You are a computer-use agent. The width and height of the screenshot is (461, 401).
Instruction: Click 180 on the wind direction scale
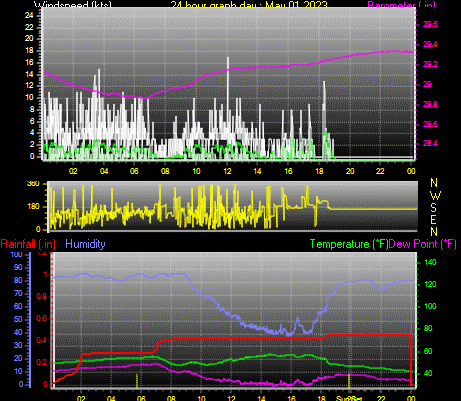point(33,206)
